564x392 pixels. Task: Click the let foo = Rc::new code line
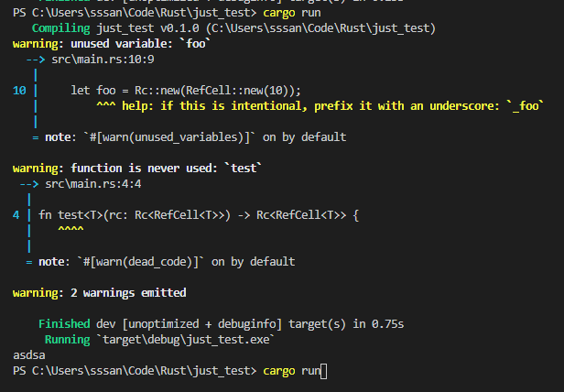(185, 90)
